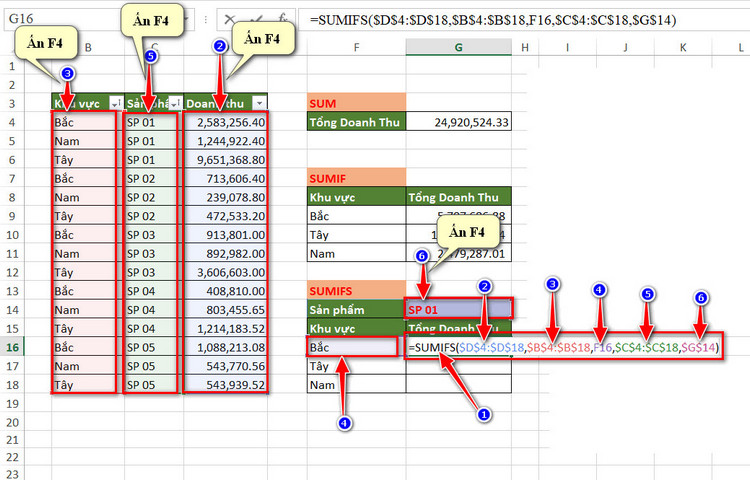Select the value 1,214,183.52

click(x=225, y=328)
